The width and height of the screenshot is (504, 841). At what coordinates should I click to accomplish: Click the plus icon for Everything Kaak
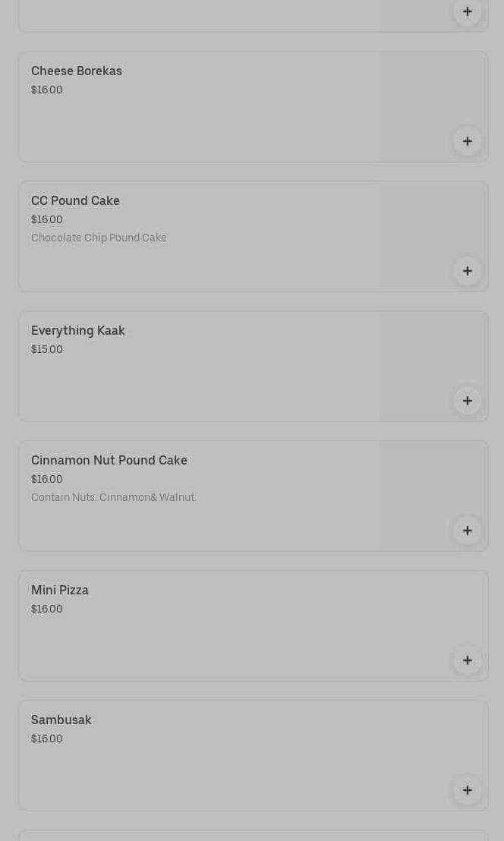467,401
